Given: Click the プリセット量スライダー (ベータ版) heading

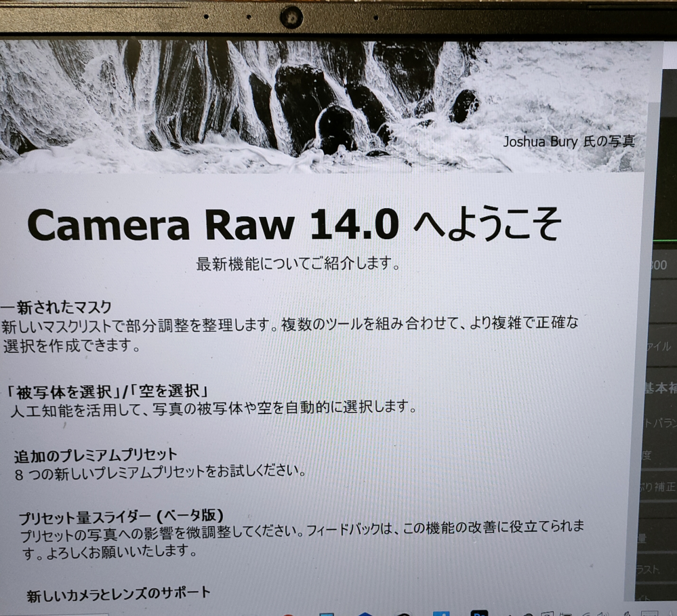Looking at the screenshot, I should [121, 518].
